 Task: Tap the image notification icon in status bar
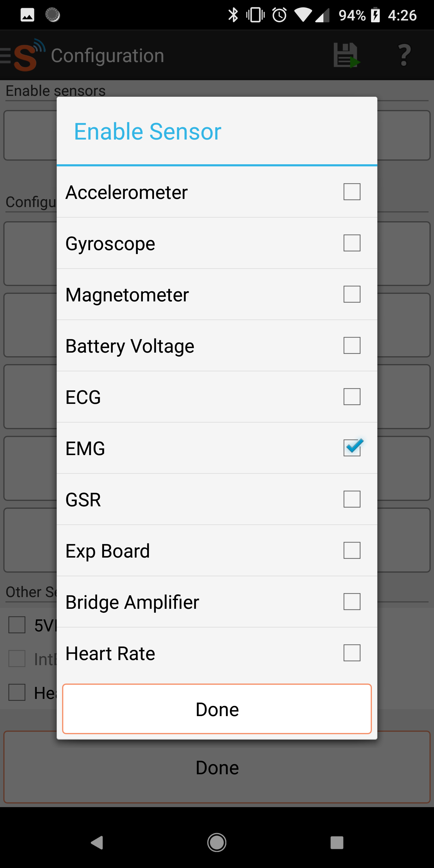coord(27,15)
